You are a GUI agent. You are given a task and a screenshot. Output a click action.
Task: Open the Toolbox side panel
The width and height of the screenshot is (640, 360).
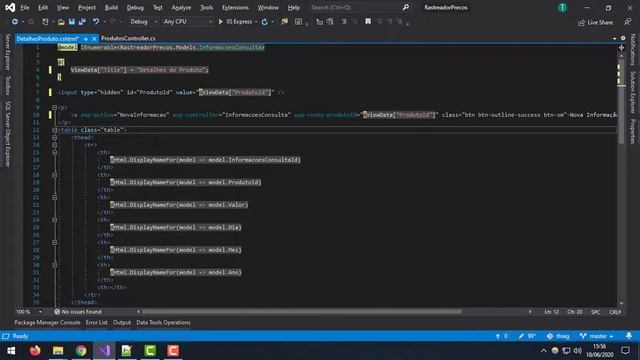coord(7,86)
